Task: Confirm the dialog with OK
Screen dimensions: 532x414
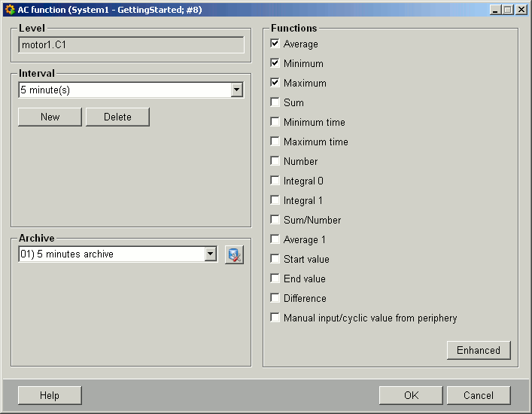Action: (410, 395)
